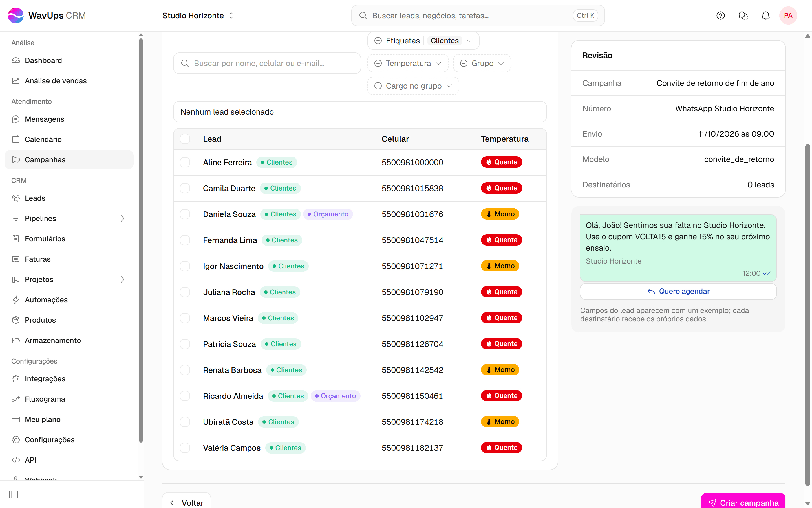This screenshot has height=508, width=812.
Task: Open Automações in sidebar
Action: click(69, 300)
